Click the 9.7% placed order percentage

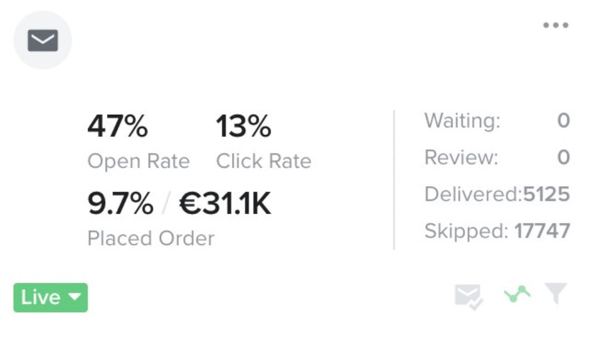(120, 205)
